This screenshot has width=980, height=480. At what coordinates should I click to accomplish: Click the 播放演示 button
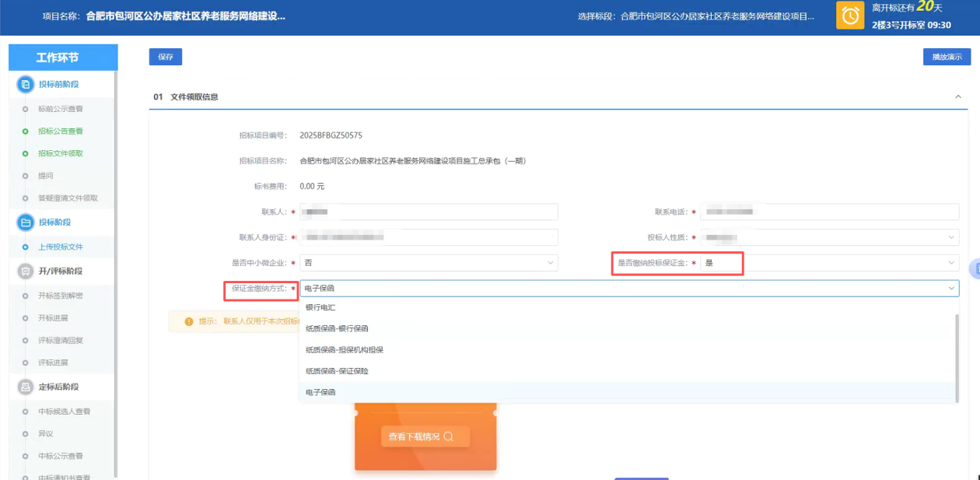pyautogui.click(x=947, y=57)
